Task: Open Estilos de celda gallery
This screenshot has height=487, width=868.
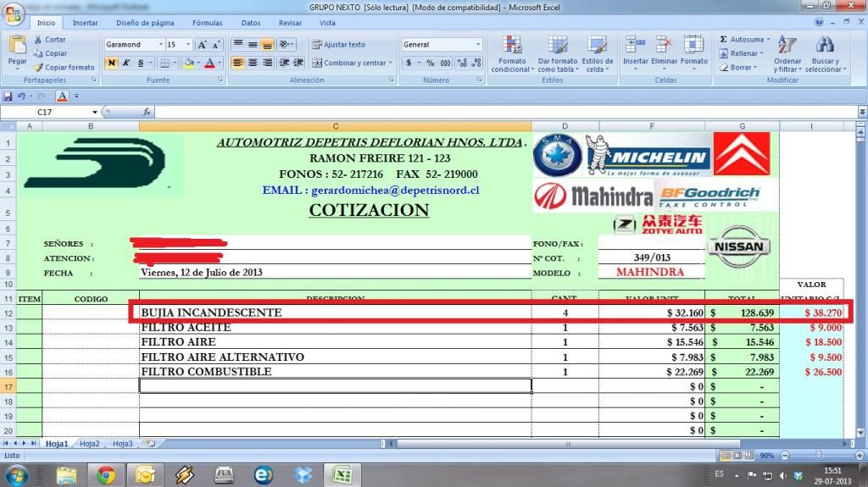Action: 597,53
